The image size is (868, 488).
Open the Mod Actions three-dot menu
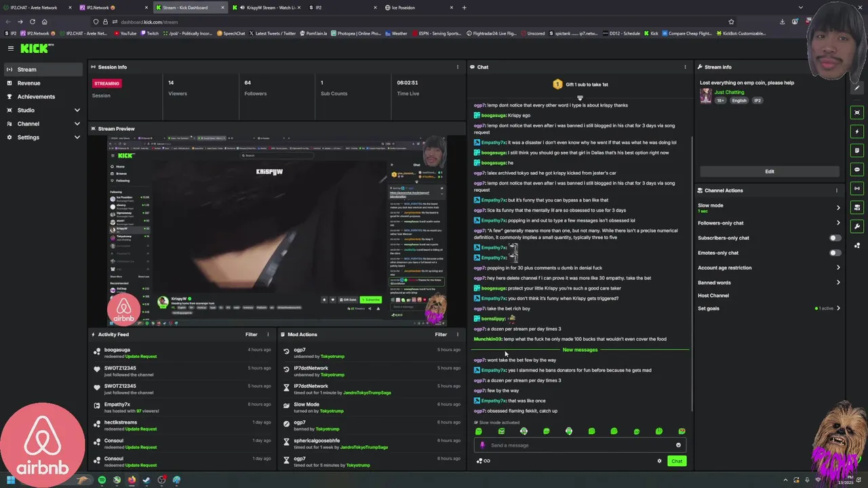457,334
